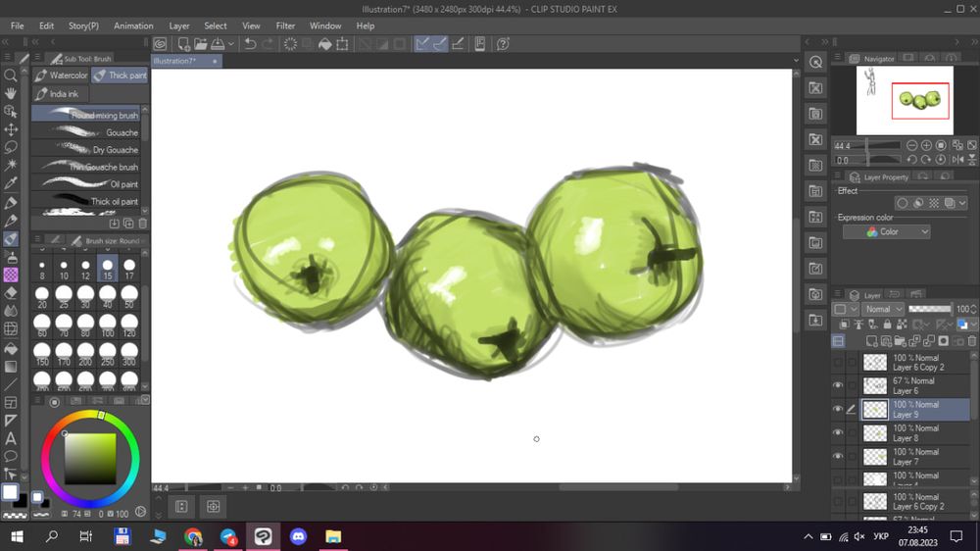
Task: Select the Eraser tool
Action: (x=11, y=293)
